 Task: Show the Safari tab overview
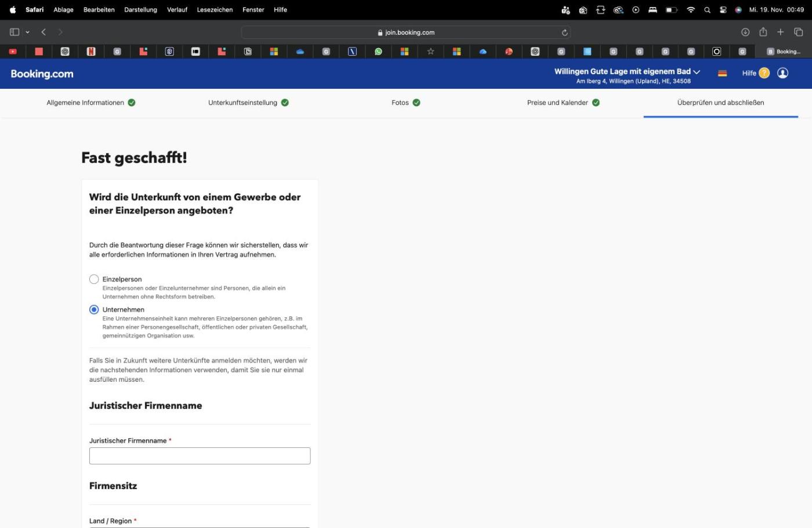point(799,32)
